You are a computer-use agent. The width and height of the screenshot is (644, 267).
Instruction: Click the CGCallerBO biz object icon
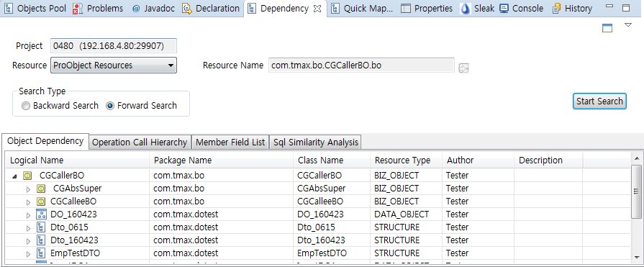pyautogui.click(x=27, y=176)
